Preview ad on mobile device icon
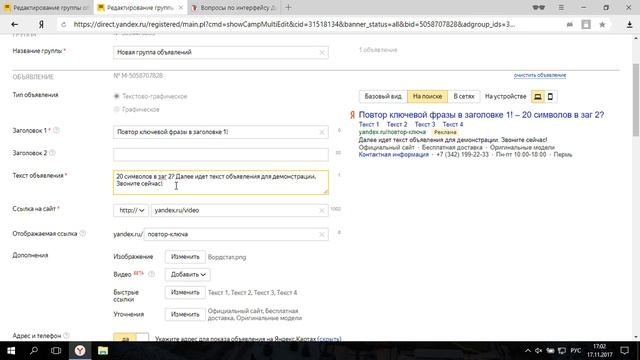Screen dimensions: 640x360 550,97
